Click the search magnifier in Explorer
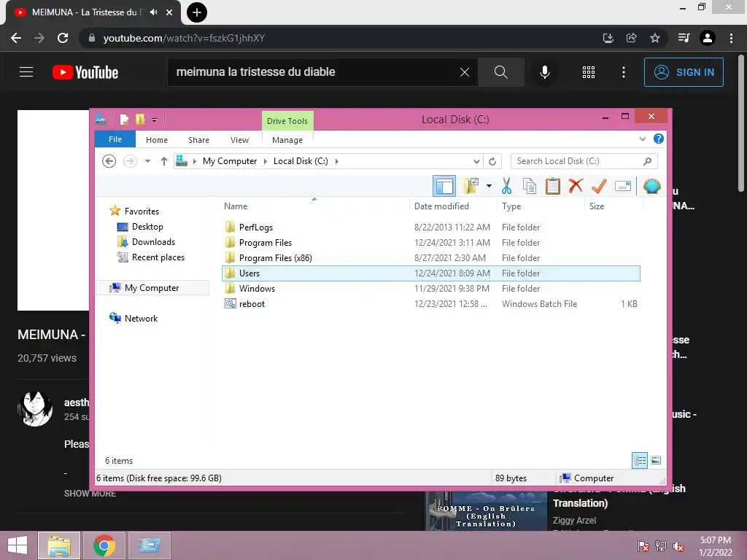The height and width of the screenshot is (560, 747). click(647, 161)
